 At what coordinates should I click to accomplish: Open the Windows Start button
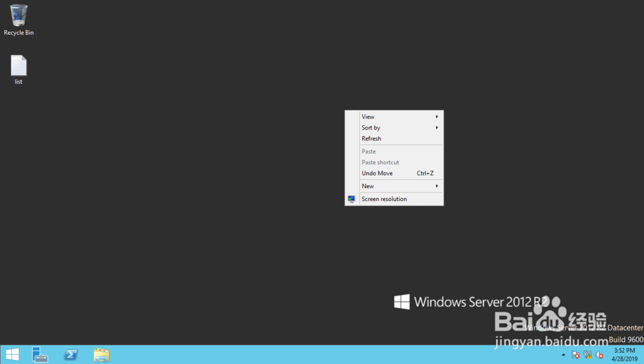[x=12, y=354]
